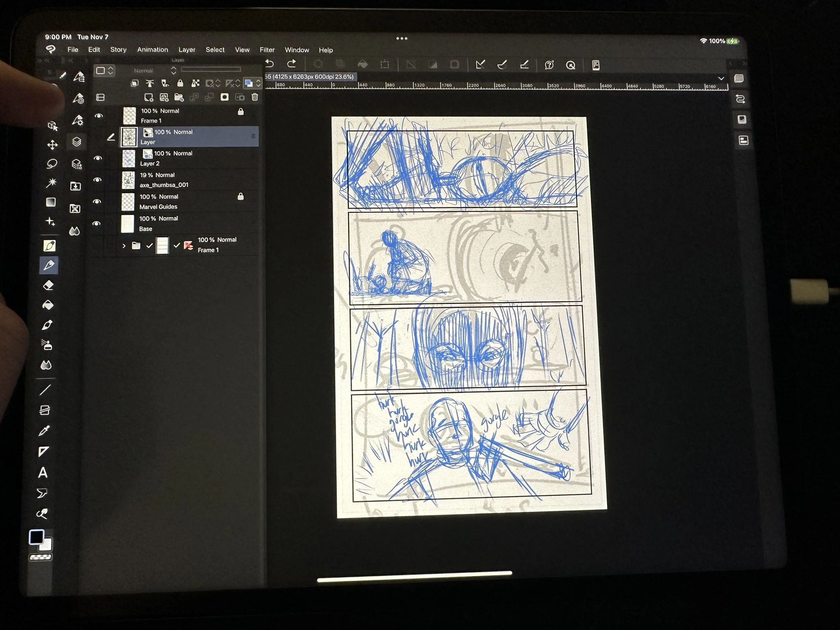Viewport: 840px width, 630px height.
Task: Expand the Frame 1 folder
Action: pyautogui.click(x=124, y=246)
